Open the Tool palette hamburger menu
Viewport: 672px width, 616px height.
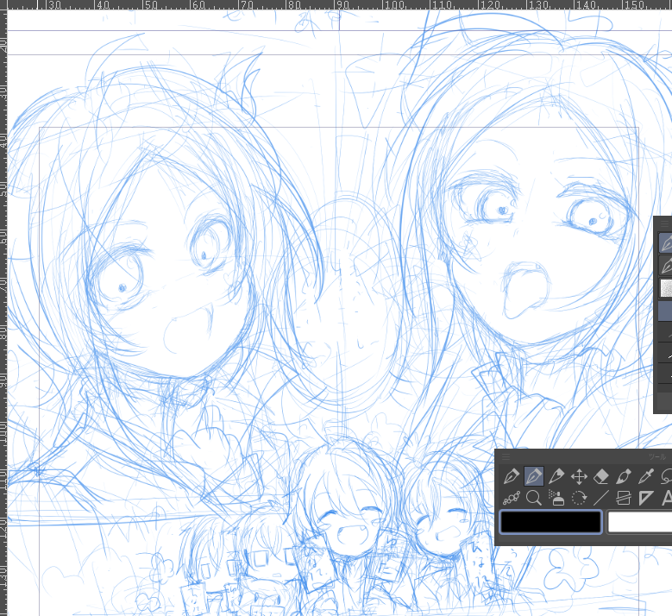pos(506,456)
